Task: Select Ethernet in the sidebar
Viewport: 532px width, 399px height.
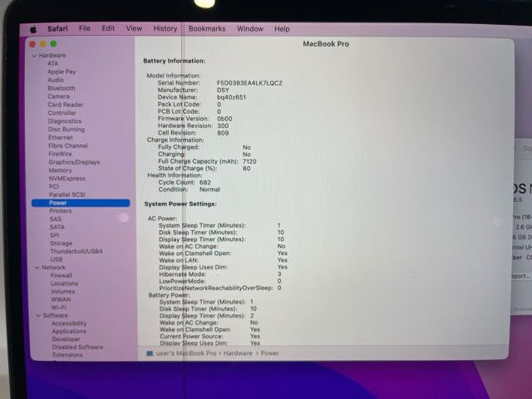Action: pos(61,137)
